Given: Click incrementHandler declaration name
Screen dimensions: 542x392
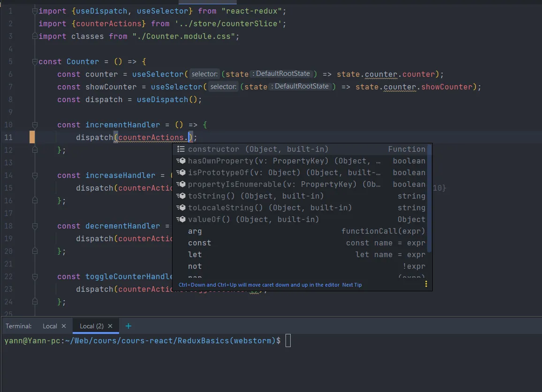Looking at the screenshot, I should [122, 125].
